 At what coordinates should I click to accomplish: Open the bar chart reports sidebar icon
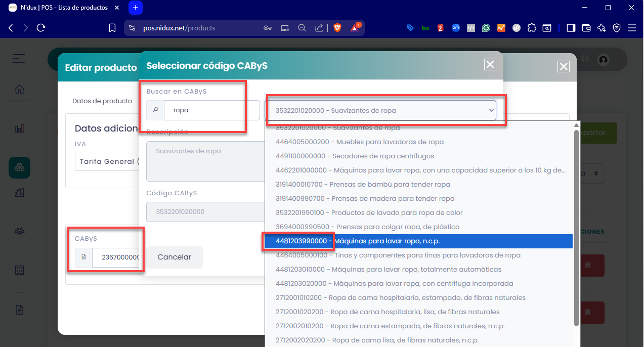[19, 128]
